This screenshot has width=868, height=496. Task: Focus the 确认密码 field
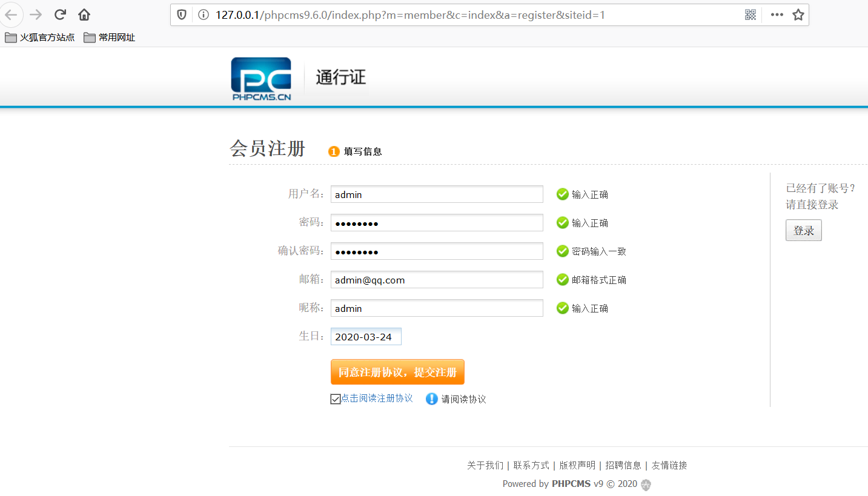point(437,251)
